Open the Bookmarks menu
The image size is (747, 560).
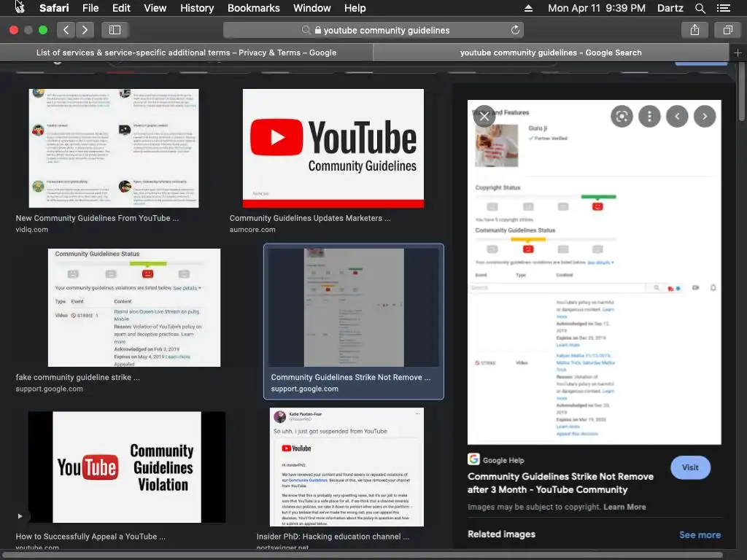253,8
